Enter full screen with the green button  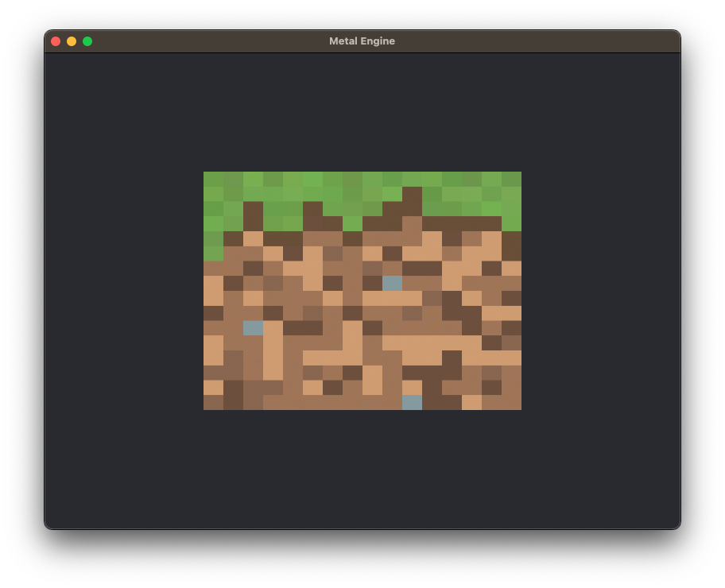[x=87, y=41]
